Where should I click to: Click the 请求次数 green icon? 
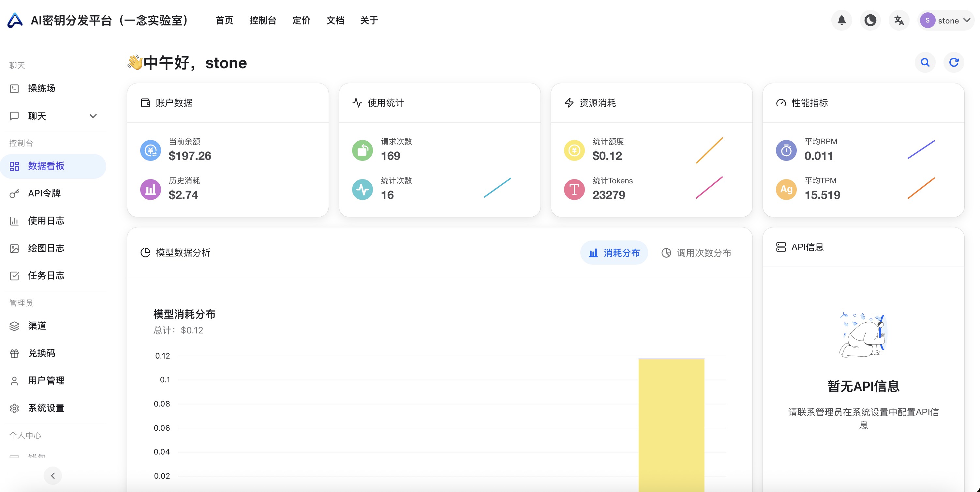(x=363, y=150)
